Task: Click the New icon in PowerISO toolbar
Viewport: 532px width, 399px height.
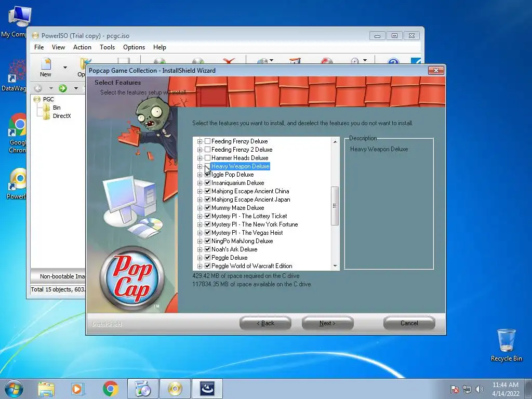Action: (46, 67)
